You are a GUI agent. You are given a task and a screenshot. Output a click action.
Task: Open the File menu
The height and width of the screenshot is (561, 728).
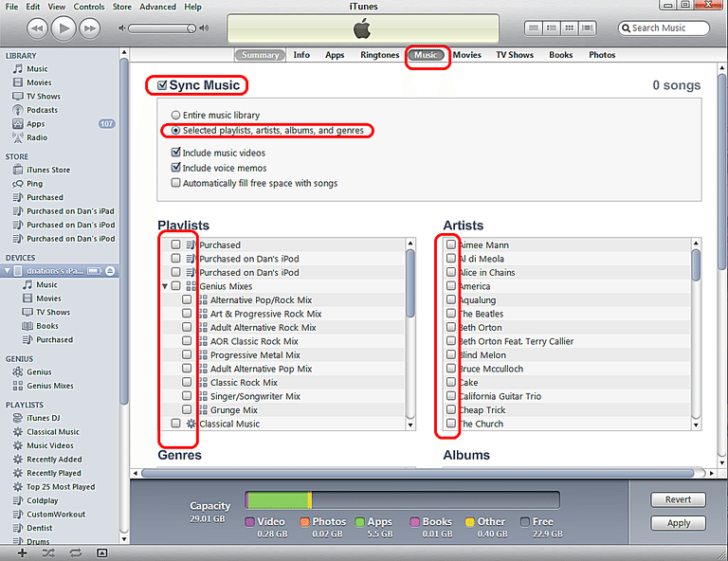click(11, 7)
